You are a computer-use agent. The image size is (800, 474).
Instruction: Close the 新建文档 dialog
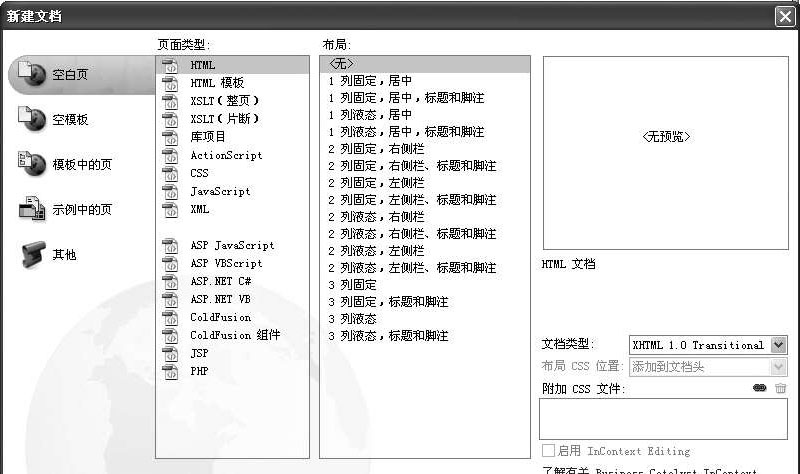(x=785, y=16)
